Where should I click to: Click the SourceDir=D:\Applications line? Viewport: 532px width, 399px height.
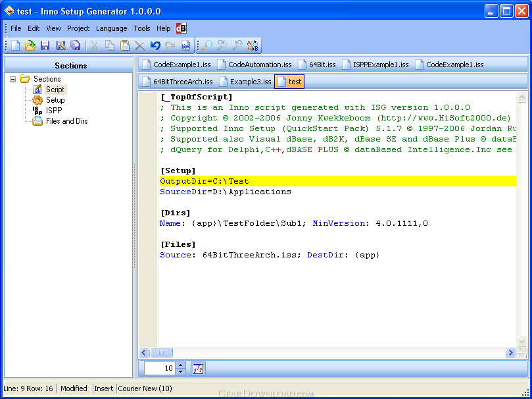click(x=226, y=192)
